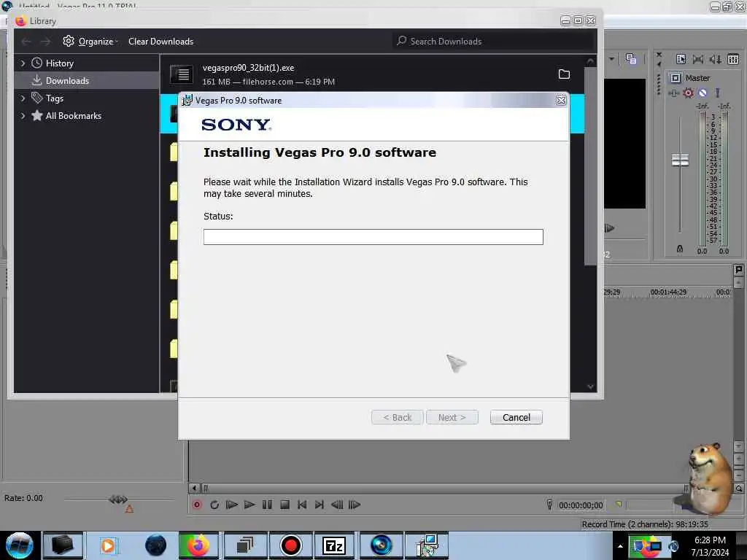Viewport: 747px width, 560px height.
Task: Go to Start in transport bar
Action: (x=302, y=505)
